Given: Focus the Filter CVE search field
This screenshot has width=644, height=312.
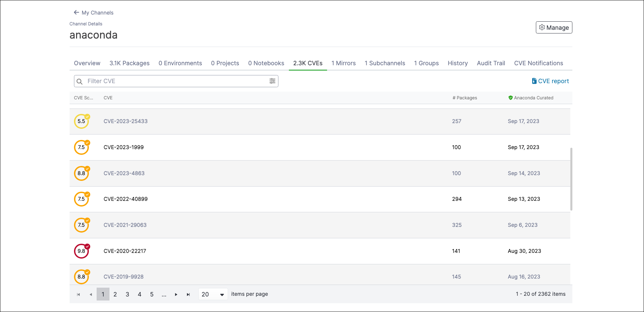Looking at the screenshot, I should pos(176,81).
